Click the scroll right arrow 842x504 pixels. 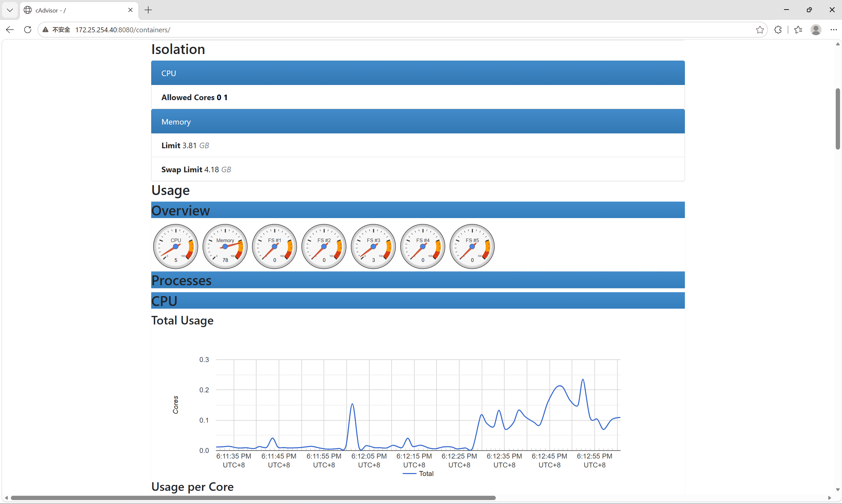pos(829,498)
